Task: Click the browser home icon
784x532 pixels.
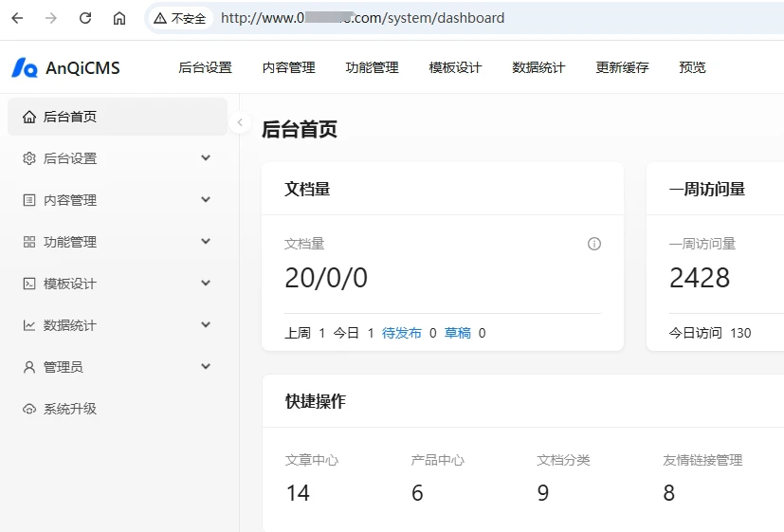Action: (119, 19)
